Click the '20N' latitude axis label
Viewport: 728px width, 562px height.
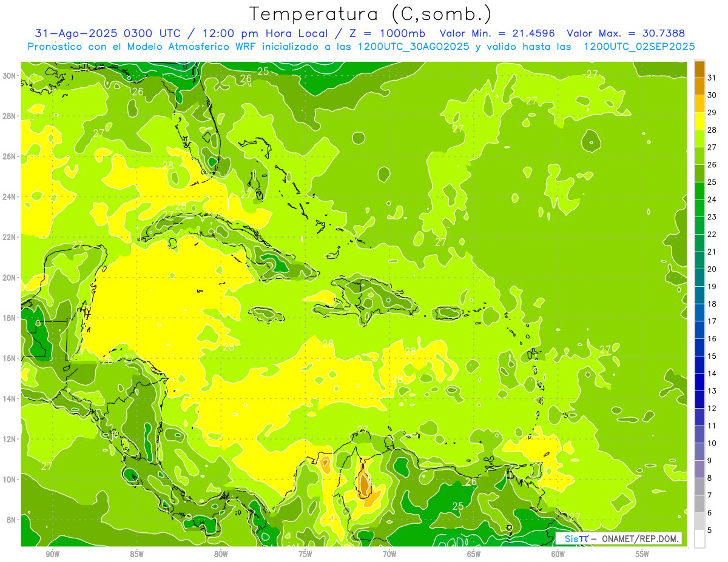pyautogui.click(x=9, y=278)
